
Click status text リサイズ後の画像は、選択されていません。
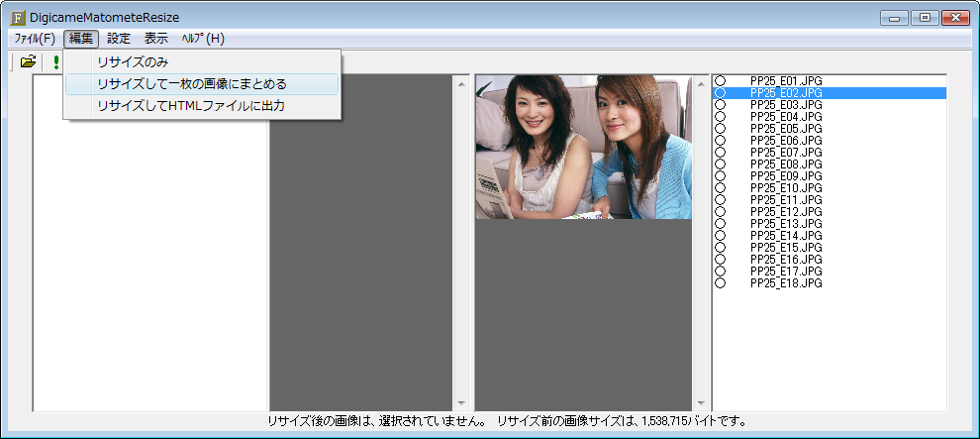(377, 421)
